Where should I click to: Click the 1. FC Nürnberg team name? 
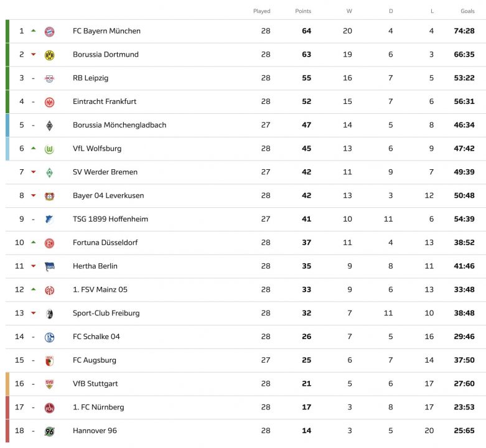coord(98,408)
